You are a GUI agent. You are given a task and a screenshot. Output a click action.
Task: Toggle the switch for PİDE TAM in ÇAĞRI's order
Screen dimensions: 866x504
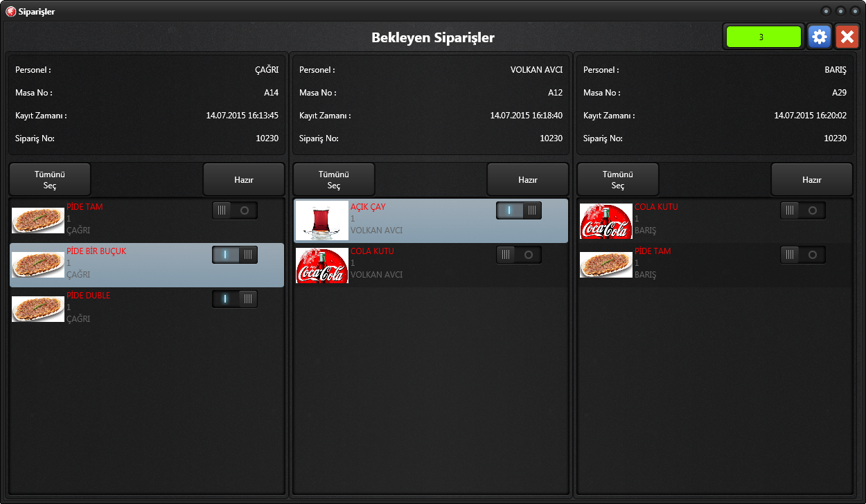coord(235,210)
